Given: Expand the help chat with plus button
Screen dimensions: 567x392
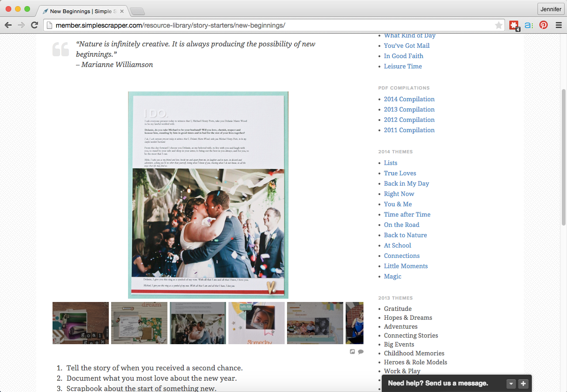Looking at the screenshot, I should coord(523,384).
